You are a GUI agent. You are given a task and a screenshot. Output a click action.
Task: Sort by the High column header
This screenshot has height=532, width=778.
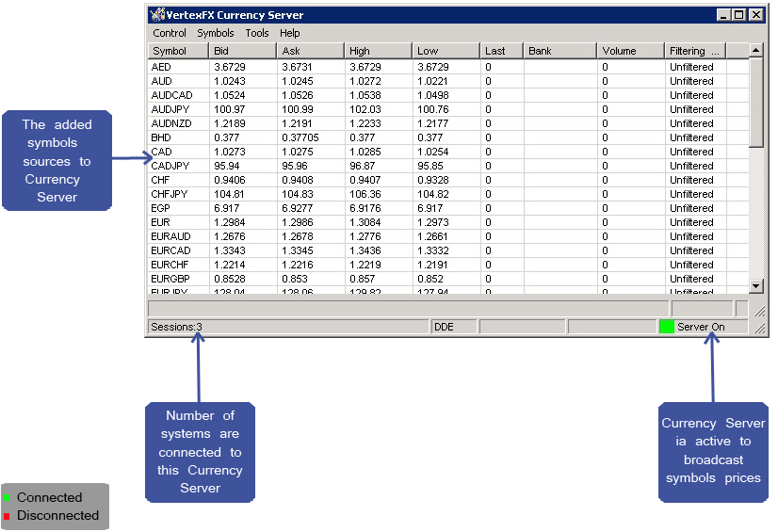[378, 51]
